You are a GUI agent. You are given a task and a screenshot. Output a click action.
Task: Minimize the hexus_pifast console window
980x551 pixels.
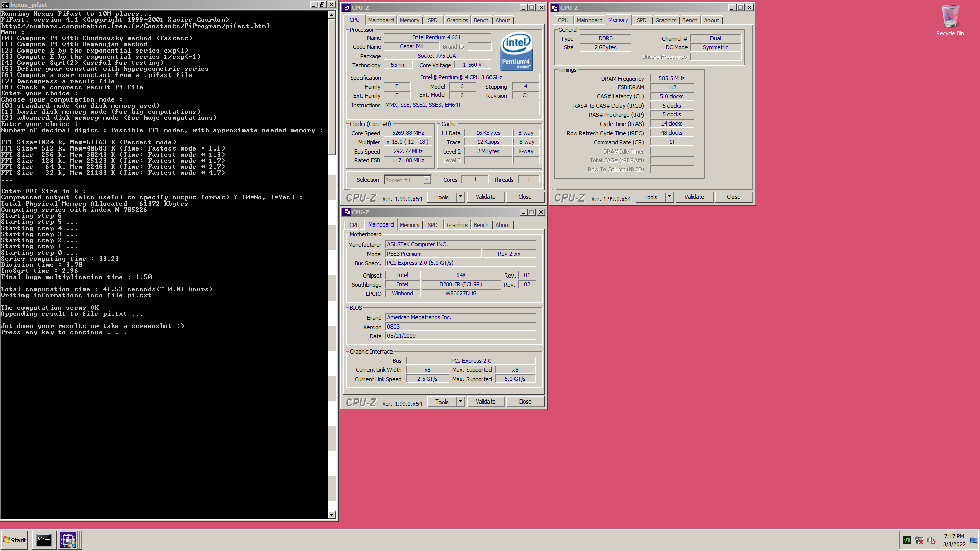313,5
